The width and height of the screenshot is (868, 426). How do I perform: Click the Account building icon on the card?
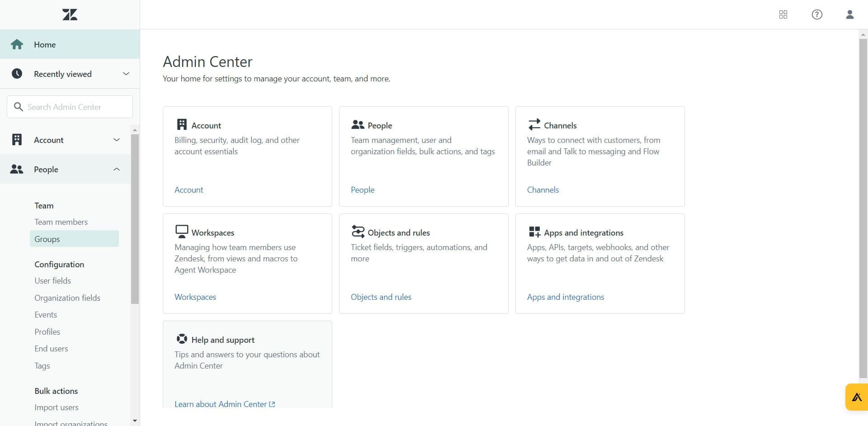181,124
